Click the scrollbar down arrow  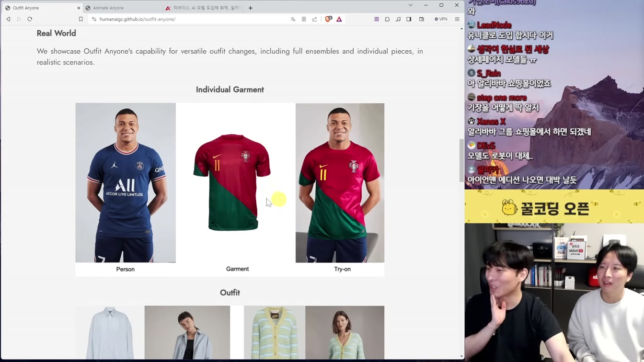pyautogui.click(x=461, y=356)
